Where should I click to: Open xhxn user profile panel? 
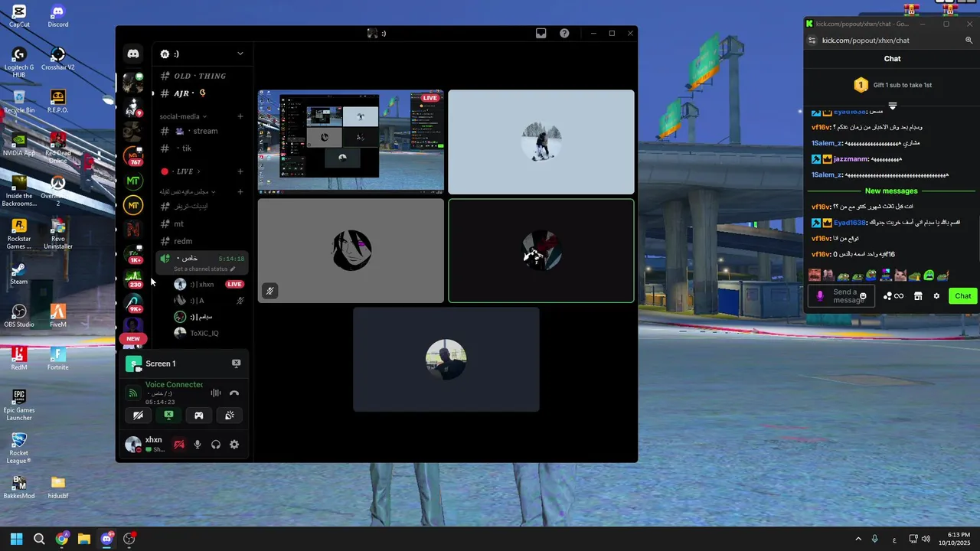pyautogui.click(x=146, y=444)
